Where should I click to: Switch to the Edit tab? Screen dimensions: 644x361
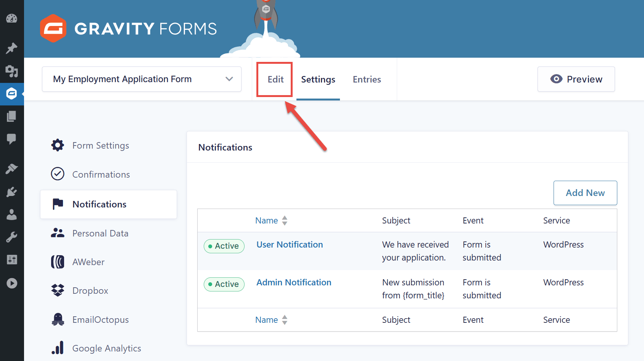275,79
